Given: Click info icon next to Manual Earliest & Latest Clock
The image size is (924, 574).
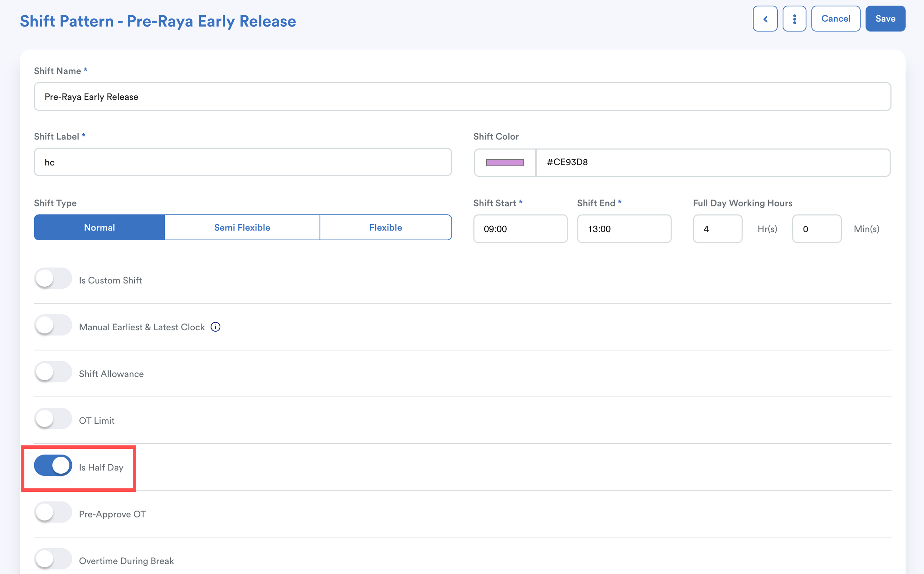Looking at the screenshot, I should pos(215,327).
